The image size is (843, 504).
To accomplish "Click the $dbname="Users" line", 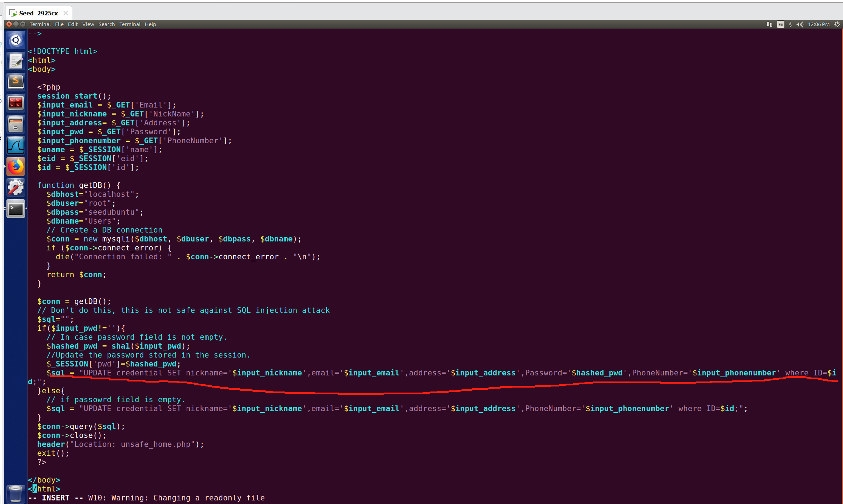I will pos(83,221).
